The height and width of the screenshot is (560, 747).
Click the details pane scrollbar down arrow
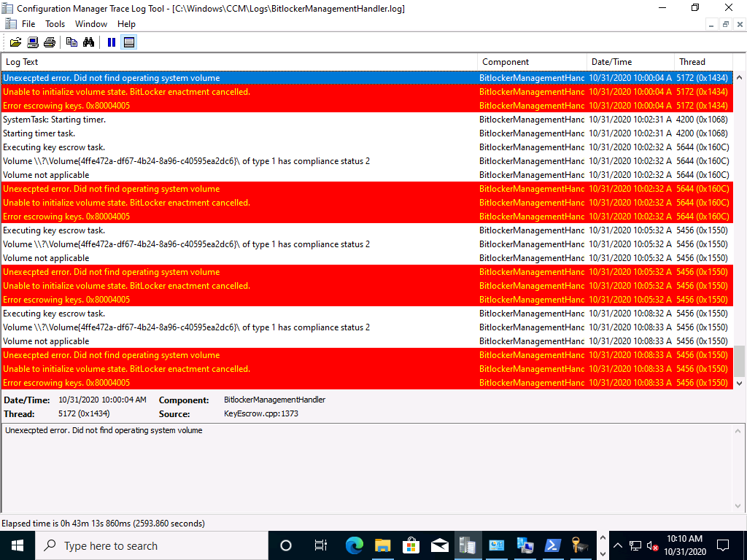[740, 506]
